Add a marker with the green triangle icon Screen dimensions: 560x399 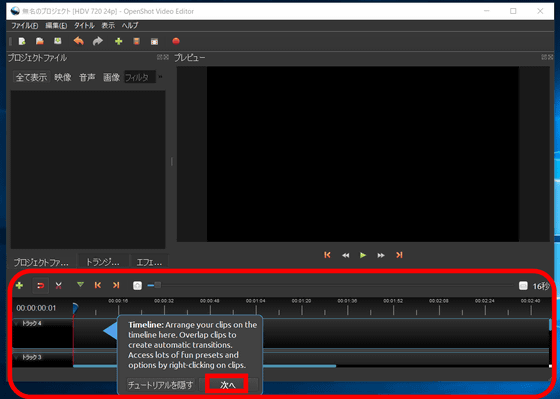[x=80, y=285]
